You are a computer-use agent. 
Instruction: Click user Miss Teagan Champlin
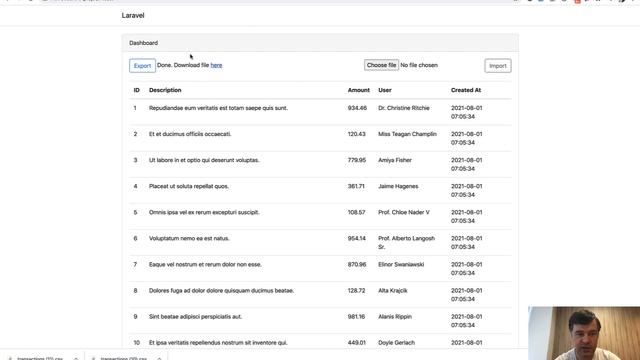407,134
